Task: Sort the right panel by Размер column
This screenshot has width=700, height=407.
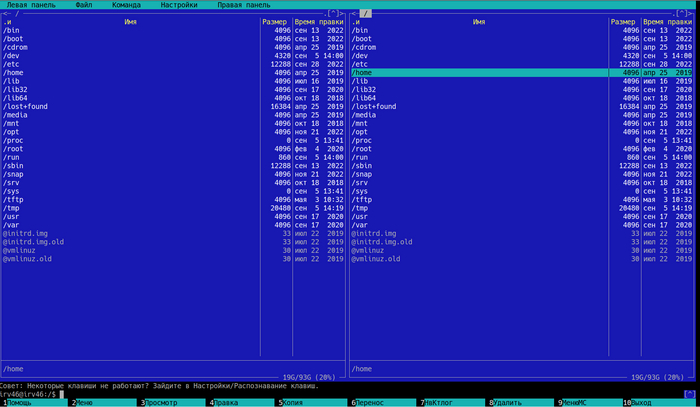Action: click(x=623, y=21)
